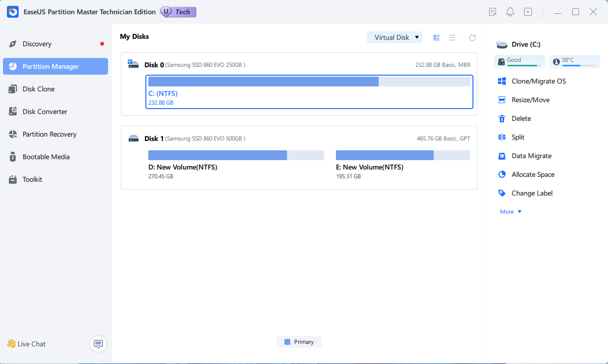Expand the More actions list
Screen dimensions: 608x364
pyautogui.click(x=511, y=212)
